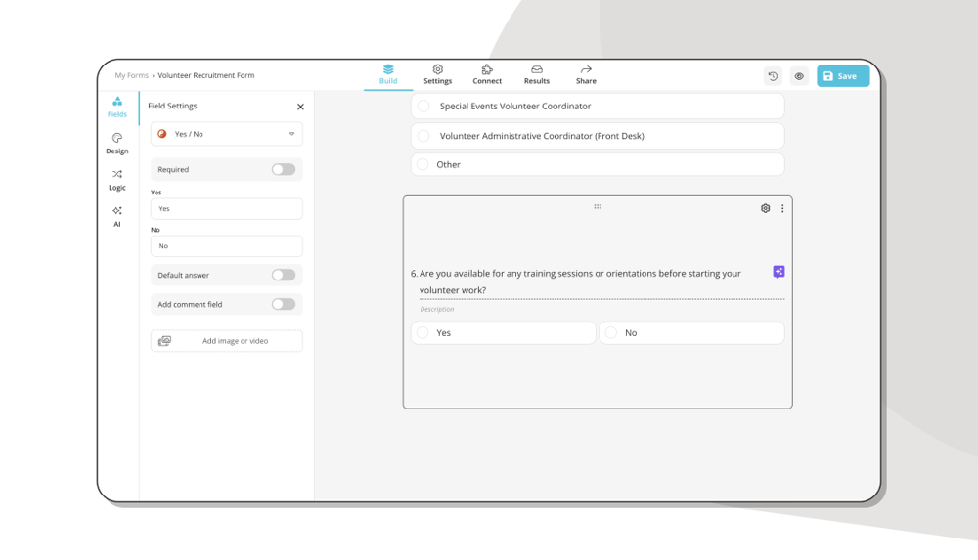
Task: Click the revision history icon
Action: pos(773,76)
